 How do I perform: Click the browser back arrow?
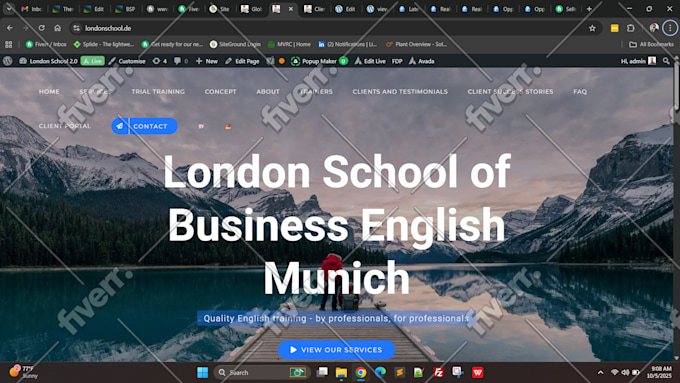[x=10, y=28]
